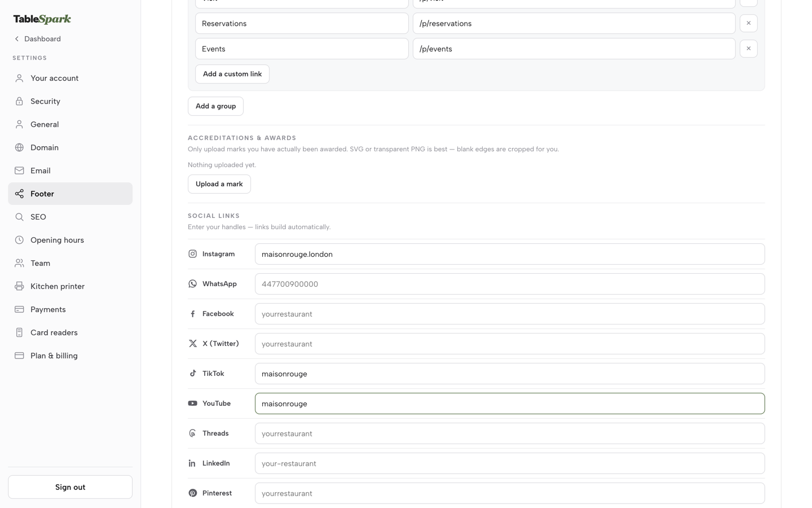The width and height of the screenshot is (812, 508).
Task: Focus the WhatsApp number field
Action: pos(510,284)
